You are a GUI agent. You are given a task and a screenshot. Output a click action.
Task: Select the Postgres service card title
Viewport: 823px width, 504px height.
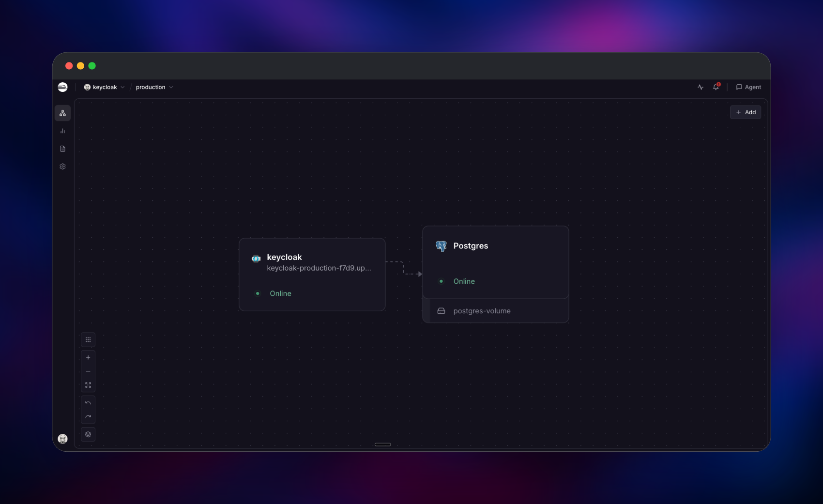pos(471,246)
